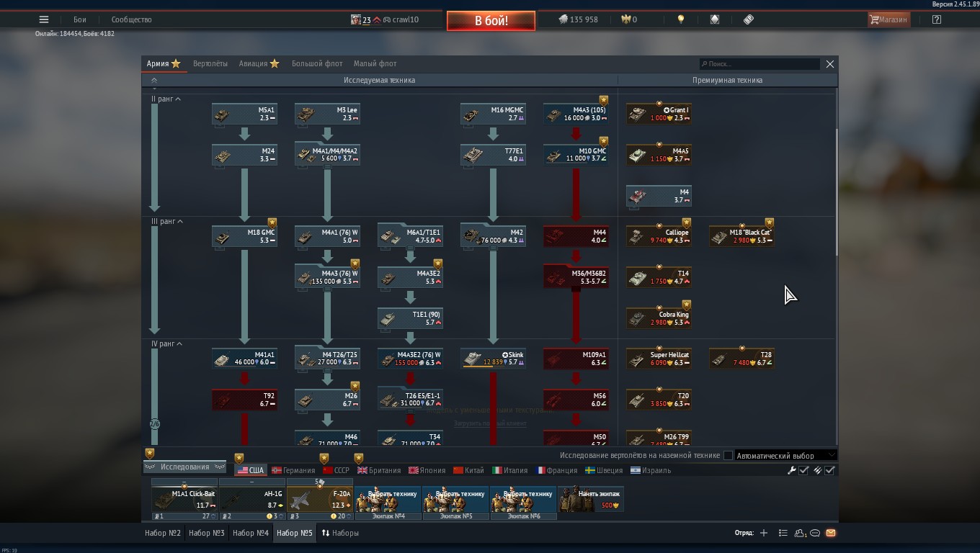Select the M1A1 Click-Bait crew slot
This screenshot has width=980, height=553.
(184, 499)
